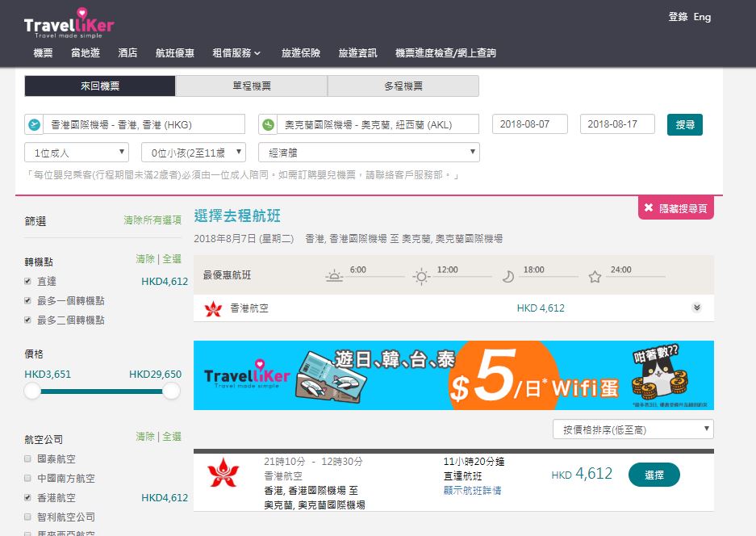The image size is (756, 536).
Task: Check the 智利航空公司 airline filter
Action: coord(28,517)
